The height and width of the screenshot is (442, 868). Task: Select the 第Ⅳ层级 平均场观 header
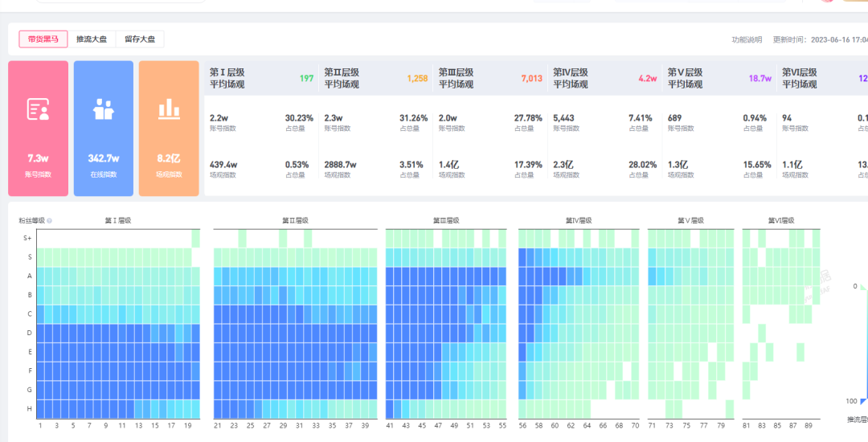(x=571, y=78)
